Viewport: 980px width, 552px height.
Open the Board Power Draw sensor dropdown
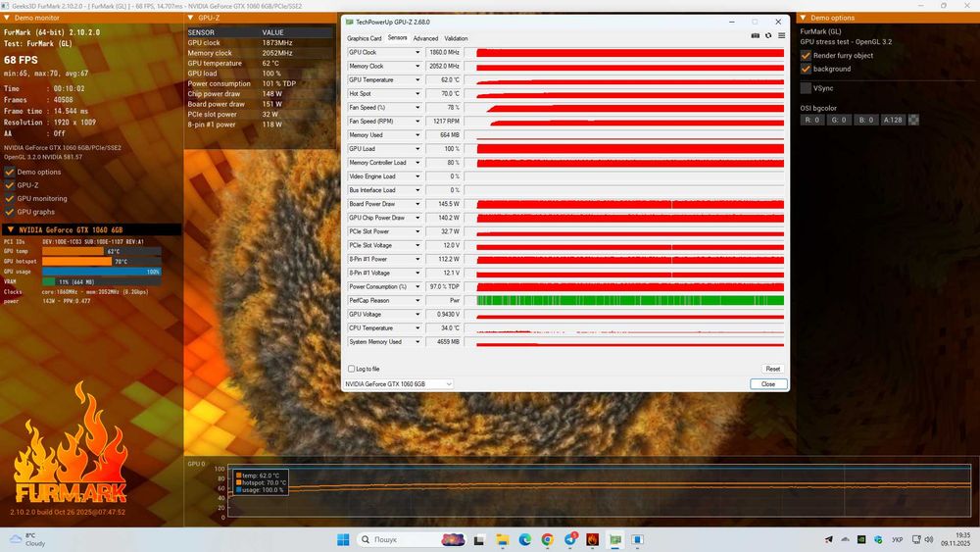[417, 204]
